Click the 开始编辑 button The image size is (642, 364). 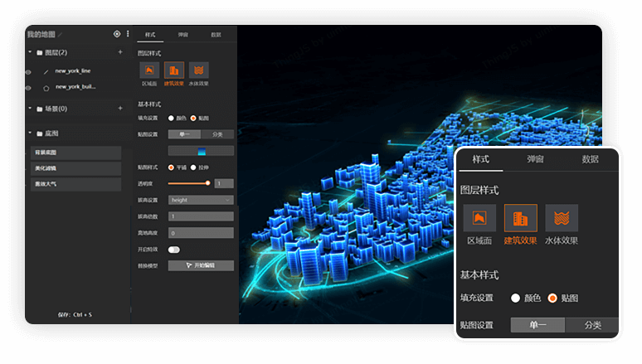(x=201, y=265)
